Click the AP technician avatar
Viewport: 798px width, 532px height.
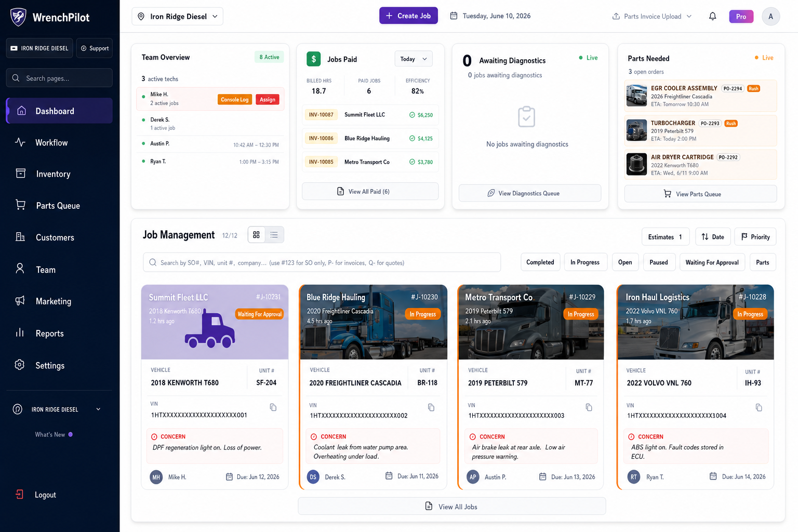pyautogui.click(x=472, y=477)
